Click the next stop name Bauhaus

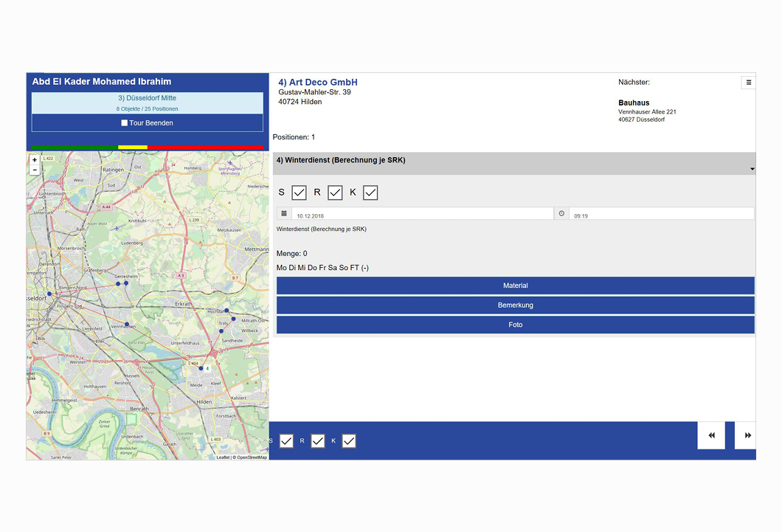634,103
